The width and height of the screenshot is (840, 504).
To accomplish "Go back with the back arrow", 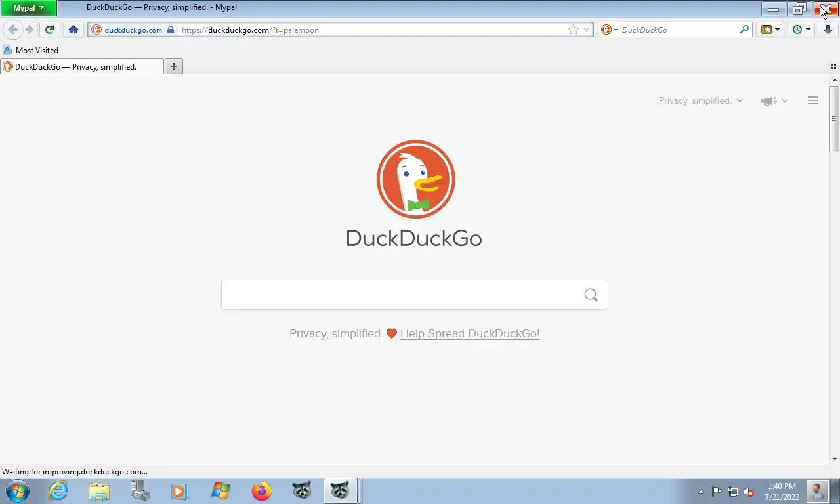I will coord(12,30).
